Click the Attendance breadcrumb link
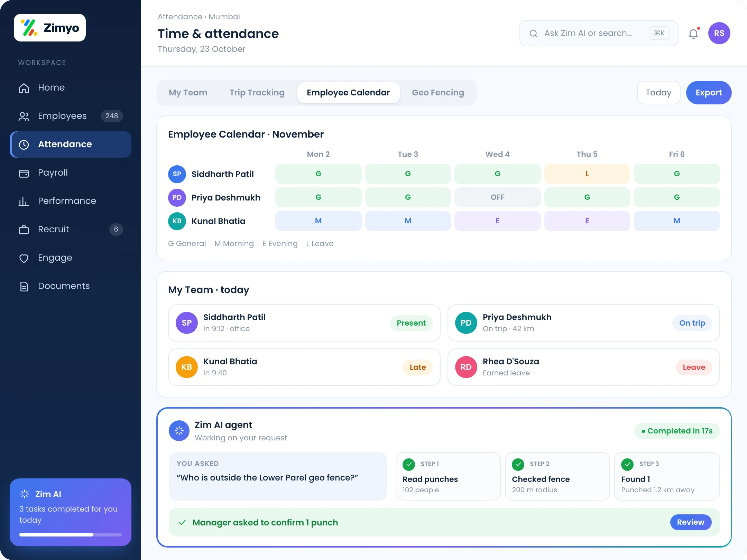The image size is (747, 560). click(x=180, y=17)
